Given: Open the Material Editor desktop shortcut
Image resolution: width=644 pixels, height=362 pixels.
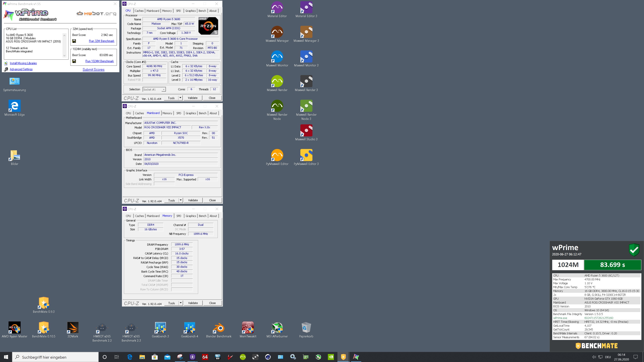Looking at the screenshot, I should 277,10.
